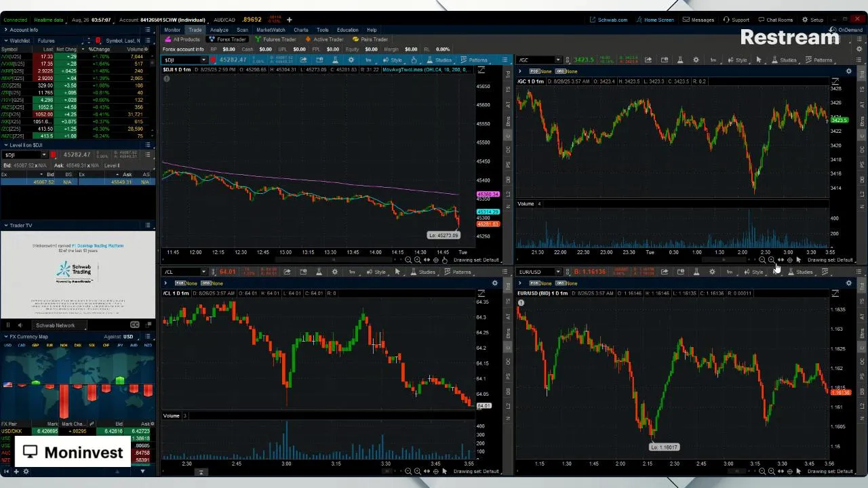The height and width of the screenshot is (488, 868).
Task: Pause the Trader TV video
Action: [7, 325]
